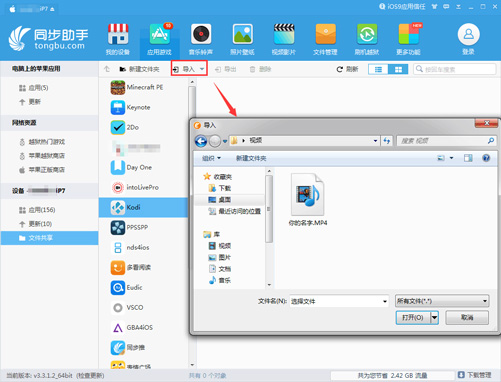Click 新建文件夹 in import dialog

[x=251, y=158]
